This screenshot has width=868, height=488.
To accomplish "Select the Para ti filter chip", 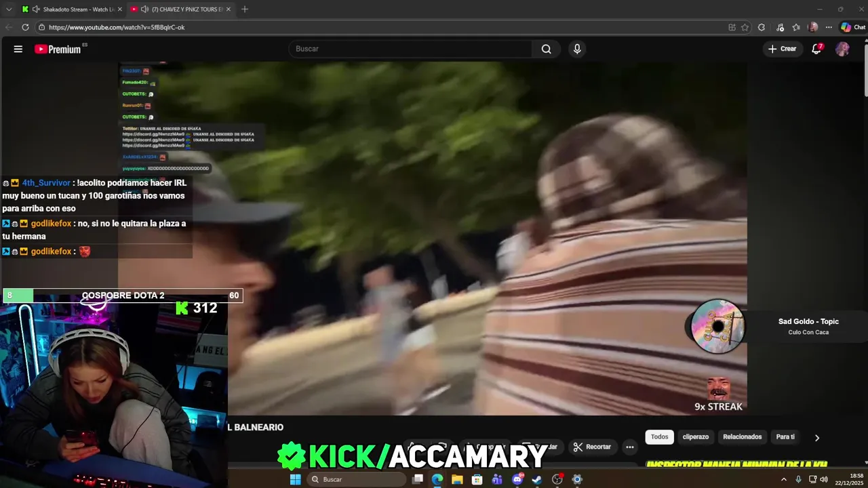I will click(785, 437).
